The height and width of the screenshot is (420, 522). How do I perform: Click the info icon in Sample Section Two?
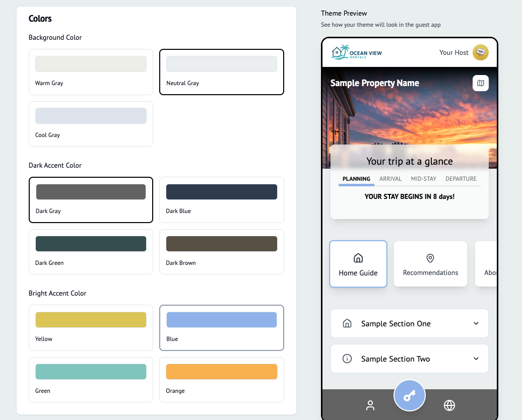[x=347, y=359]
